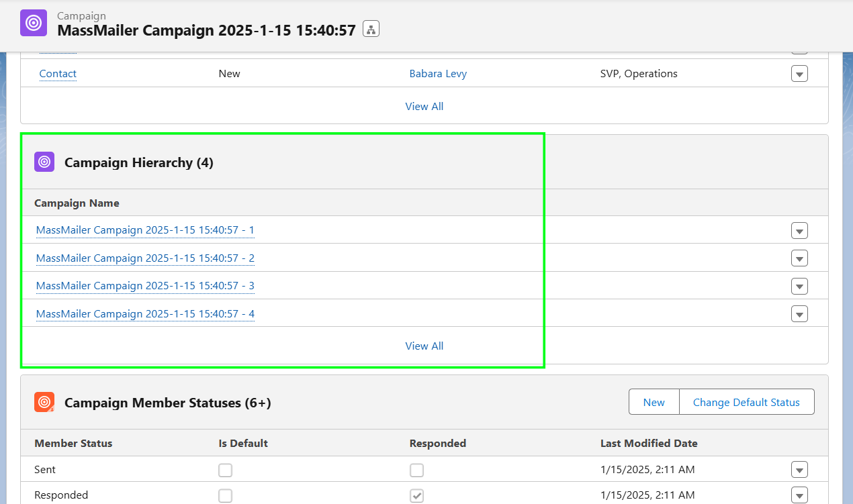Click the Is Default column header

pos(243,443)
